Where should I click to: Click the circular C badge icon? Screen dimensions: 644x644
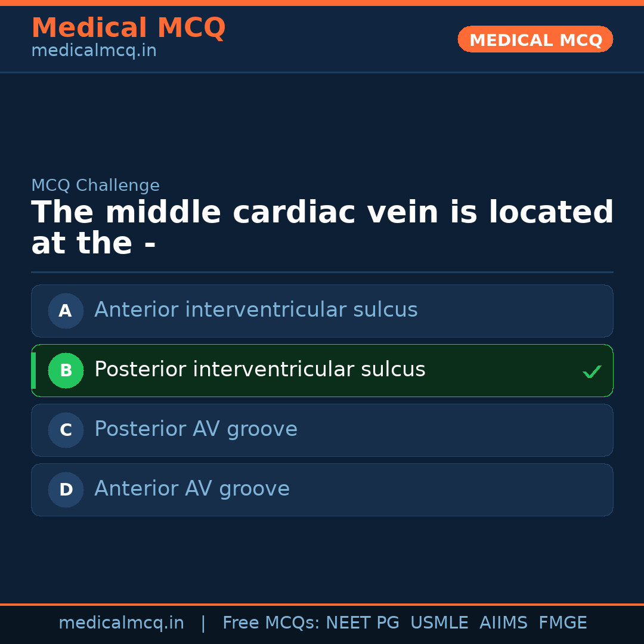66,430
